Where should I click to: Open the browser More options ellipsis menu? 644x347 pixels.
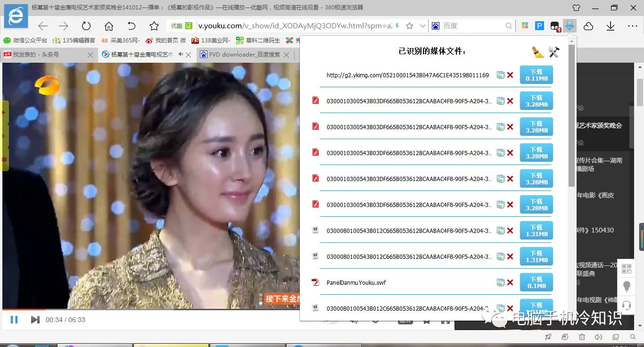point(634,27)
